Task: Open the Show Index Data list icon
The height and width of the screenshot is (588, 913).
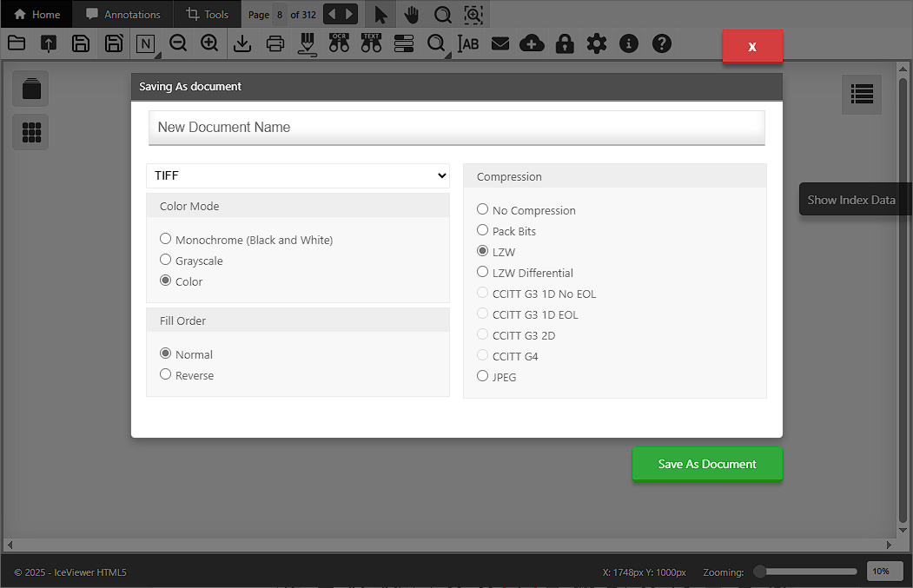Action: click(861, 94)
